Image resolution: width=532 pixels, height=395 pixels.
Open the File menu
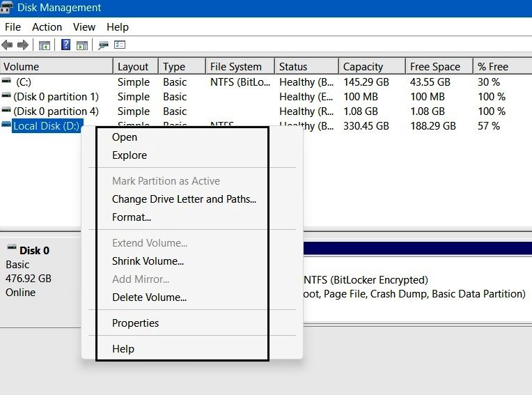(x=13, y=26)
